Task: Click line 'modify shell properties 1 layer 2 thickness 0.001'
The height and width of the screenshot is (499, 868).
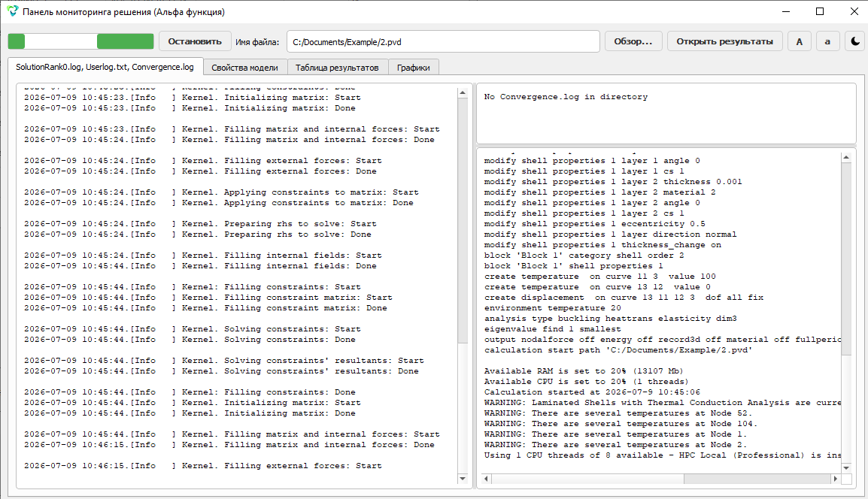Action: pos(613,181)
